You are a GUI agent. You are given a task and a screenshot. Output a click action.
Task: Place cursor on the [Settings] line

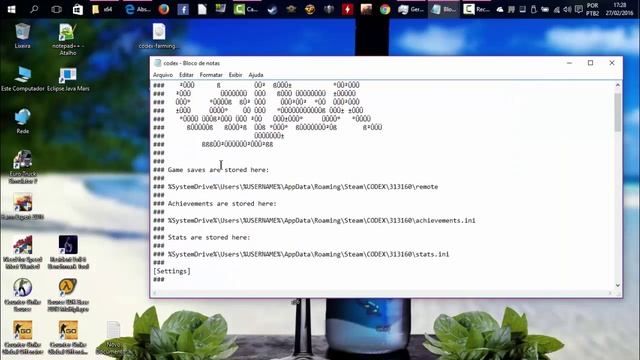coord(172,271)
